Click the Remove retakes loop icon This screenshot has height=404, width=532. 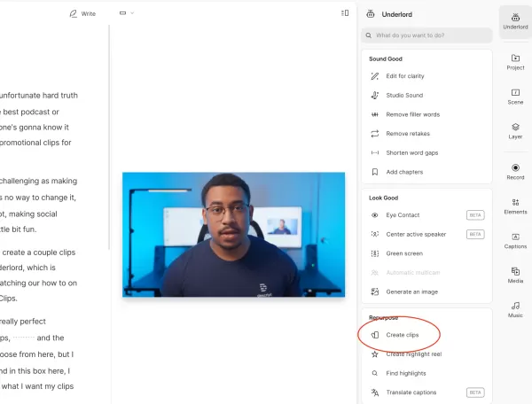tap(374, 134)
